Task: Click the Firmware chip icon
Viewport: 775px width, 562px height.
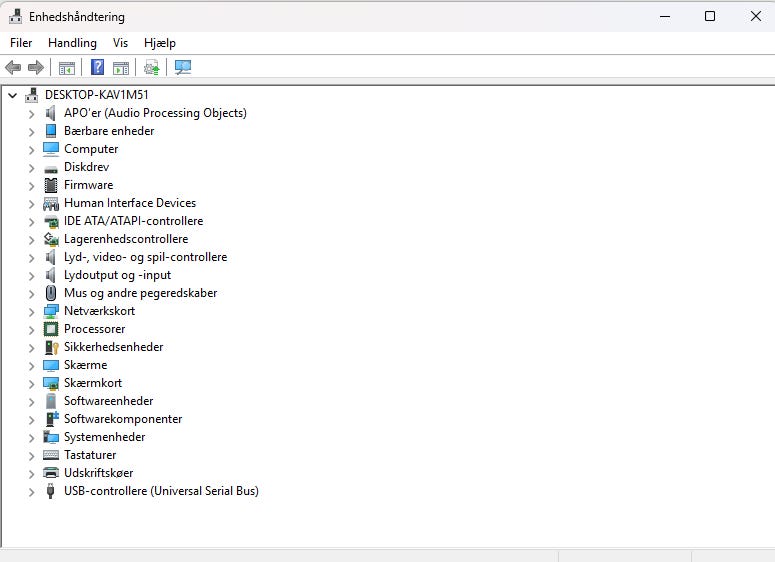Action: 51,185
